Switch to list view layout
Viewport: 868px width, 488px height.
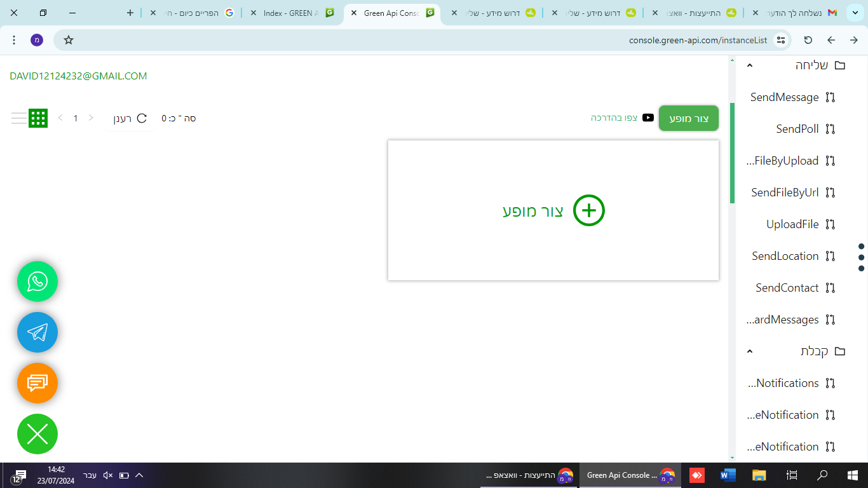coord(19,118)
